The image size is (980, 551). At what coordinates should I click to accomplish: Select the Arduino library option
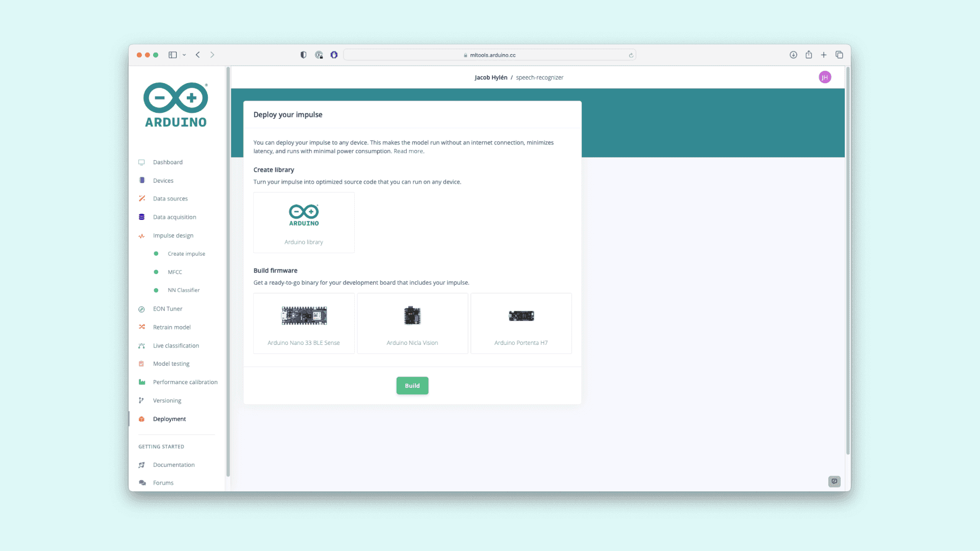304,222
